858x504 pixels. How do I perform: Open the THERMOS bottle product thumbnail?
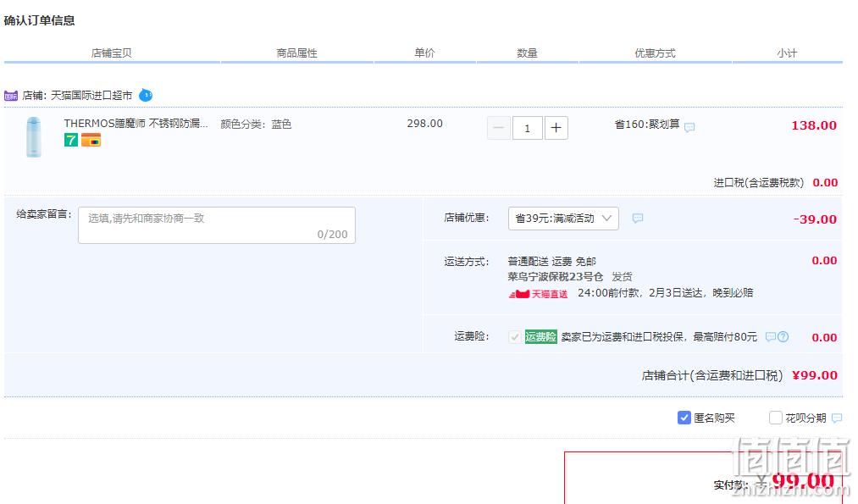[33, 137]
